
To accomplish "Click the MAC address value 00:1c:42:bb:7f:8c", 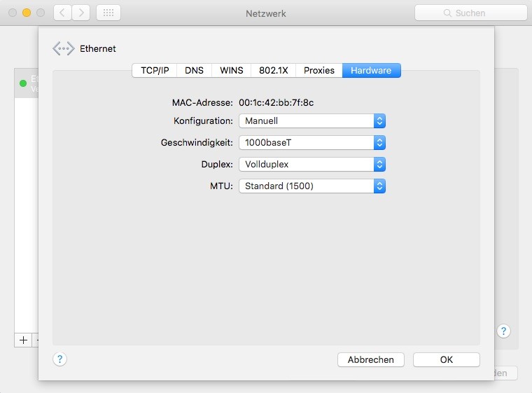I will pos(276,102).
